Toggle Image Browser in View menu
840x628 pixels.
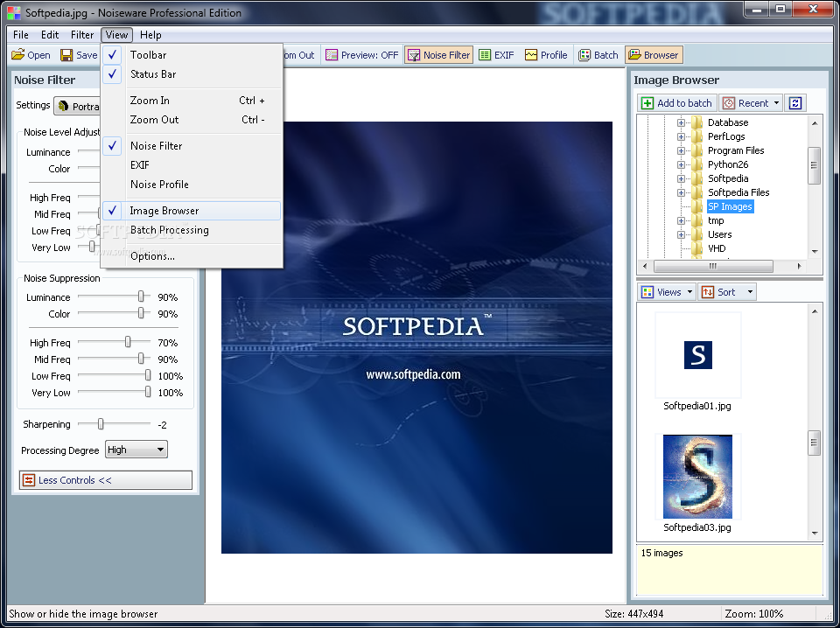[192, 211]
